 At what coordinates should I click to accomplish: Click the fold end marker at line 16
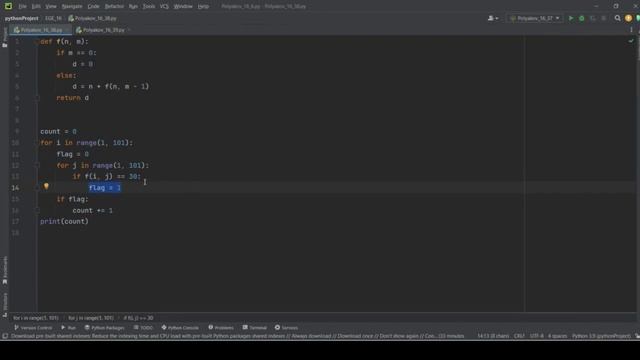click(x=37, y=210)
